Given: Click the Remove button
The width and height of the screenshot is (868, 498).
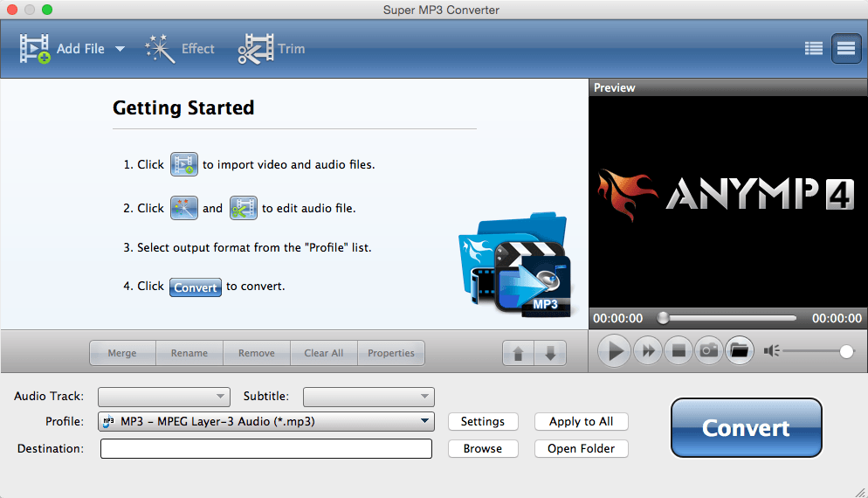Looking at the screenshot, I should 257,353.
